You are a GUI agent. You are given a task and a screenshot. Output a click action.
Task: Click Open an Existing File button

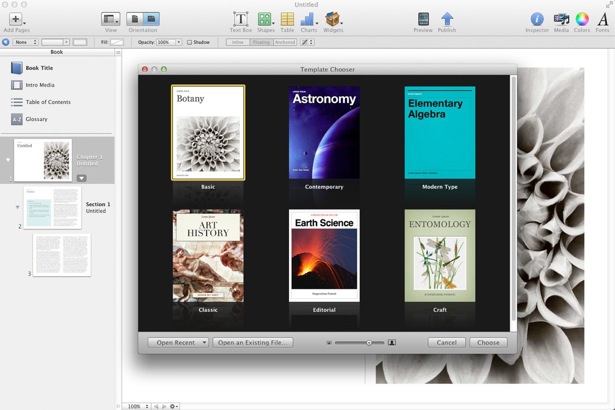254,342
